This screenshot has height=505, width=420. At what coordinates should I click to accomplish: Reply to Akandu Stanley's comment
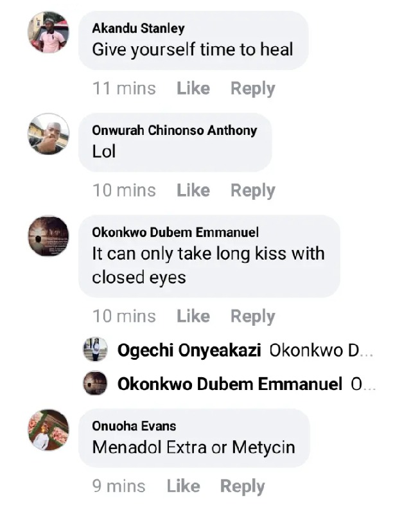[253, 89]
